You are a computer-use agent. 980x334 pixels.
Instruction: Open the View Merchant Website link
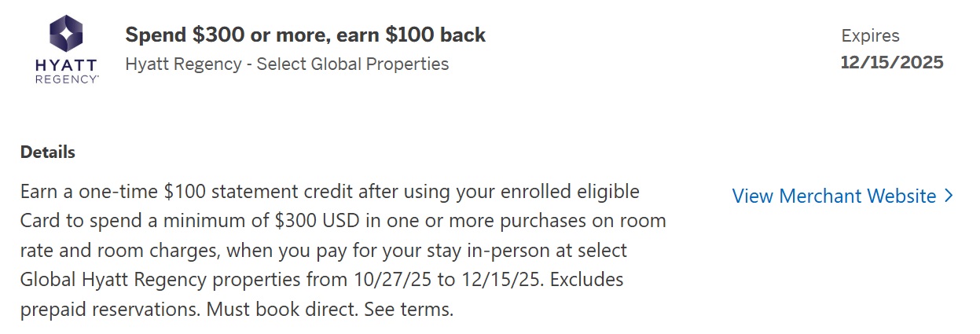834,196
